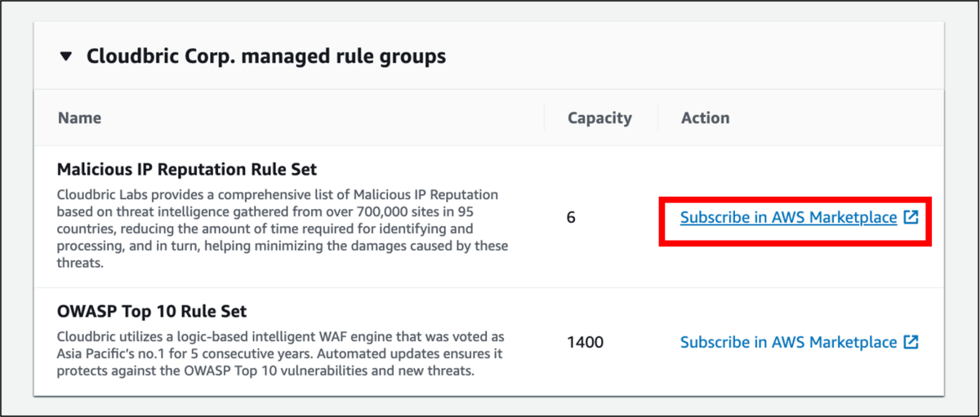This screenshot has width=980, height=417.
Task: Click capacity value 1400
Action: point(585,342)
